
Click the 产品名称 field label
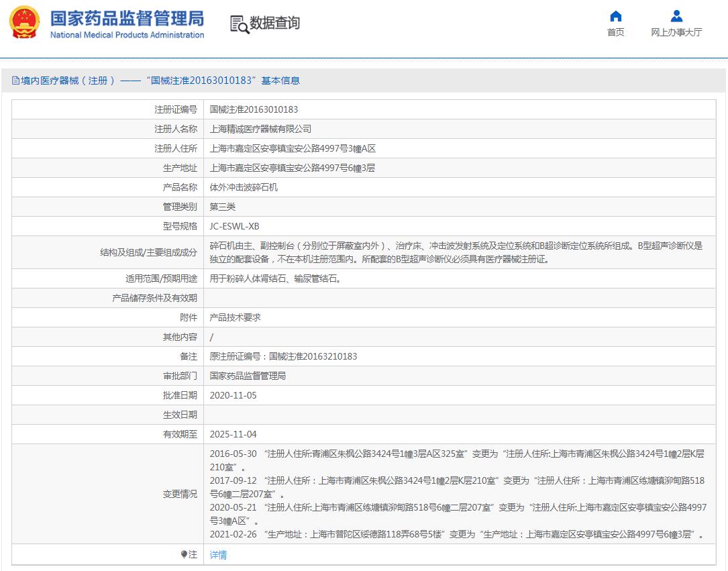180,188
